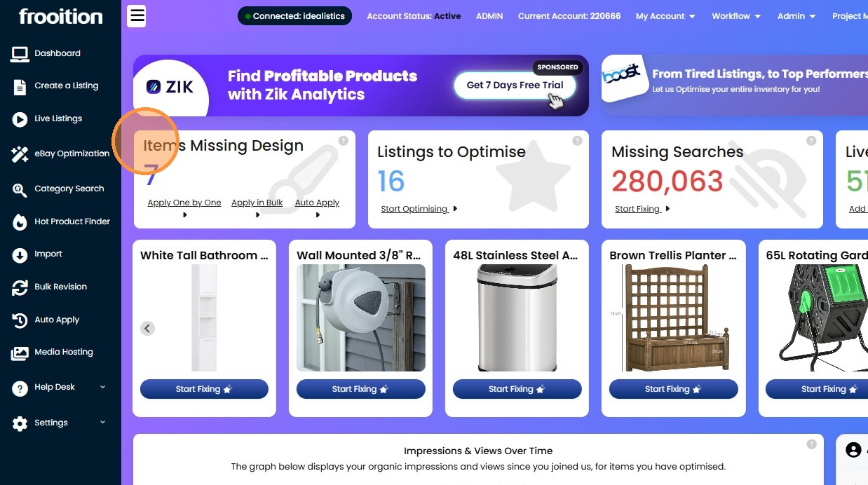Click the Media Hosting image icon
This screenshot has height=485, width=868.
pos(20,353)
